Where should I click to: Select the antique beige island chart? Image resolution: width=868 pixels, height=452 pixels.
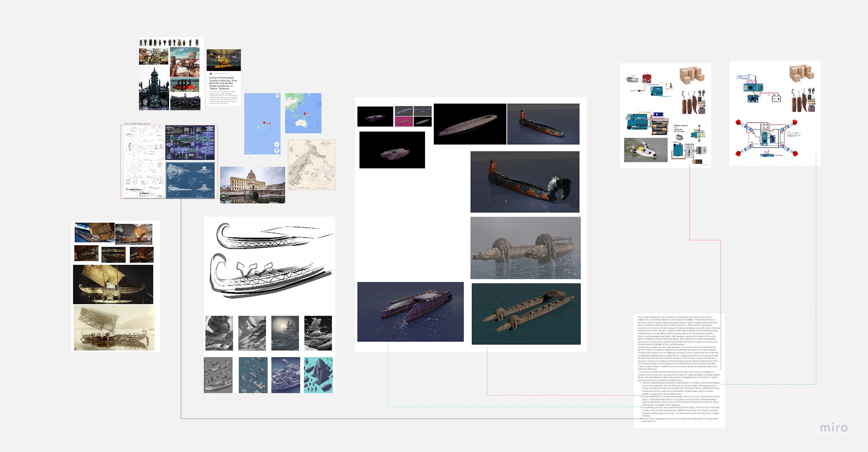point(311,165)
